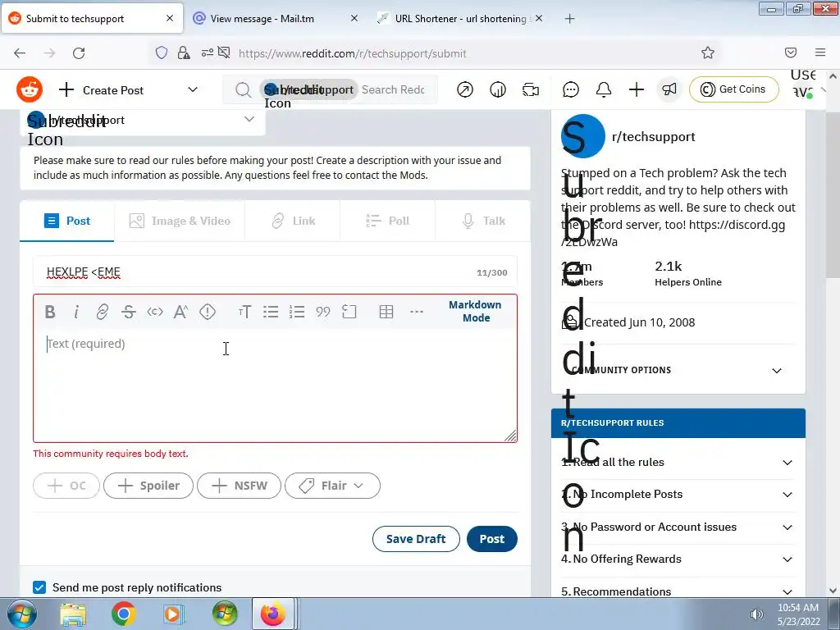Select the Post tab
The height and width of the screenshot is (630, 840).
[x=67, y=221]
